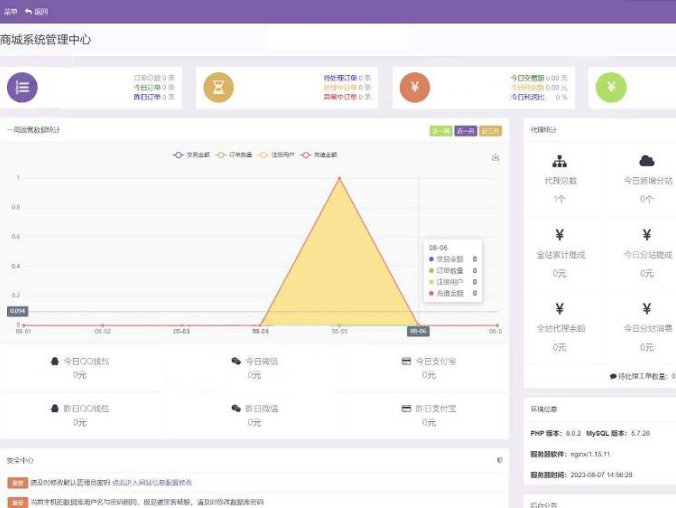
Task: Toggle the 交易金额 legend series
Action: tap(191, 155)
